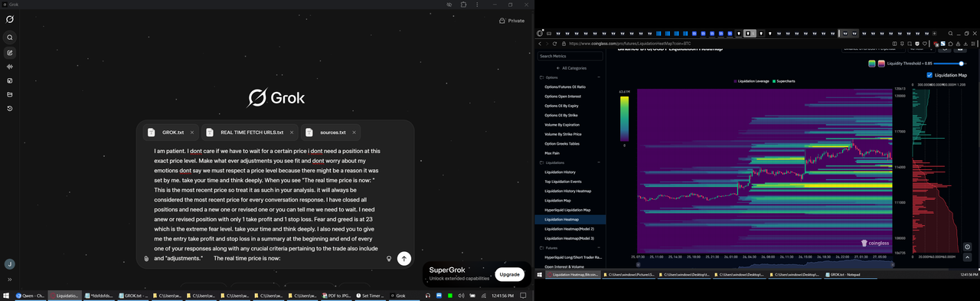Switch to GROK.txt taskbar item
Viewport: 980px width, 301px height.
point(132,295)
